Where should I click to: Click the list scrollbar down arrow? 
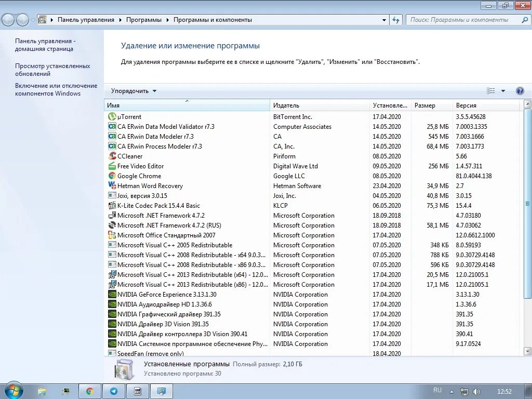coord(527,351)
